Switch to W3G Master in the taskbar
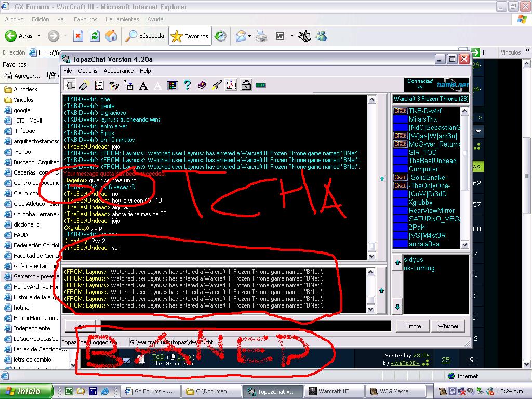Screen dimensions: 532x399 (395, 392)
